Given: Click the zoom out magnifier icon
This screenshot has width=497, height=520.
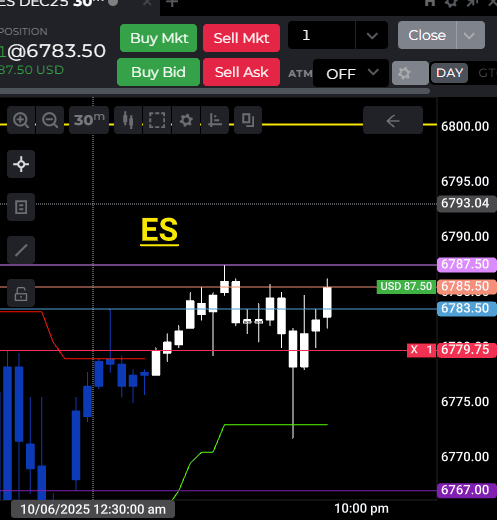Looking at the screenshot, I should click(x=50, y=120).
